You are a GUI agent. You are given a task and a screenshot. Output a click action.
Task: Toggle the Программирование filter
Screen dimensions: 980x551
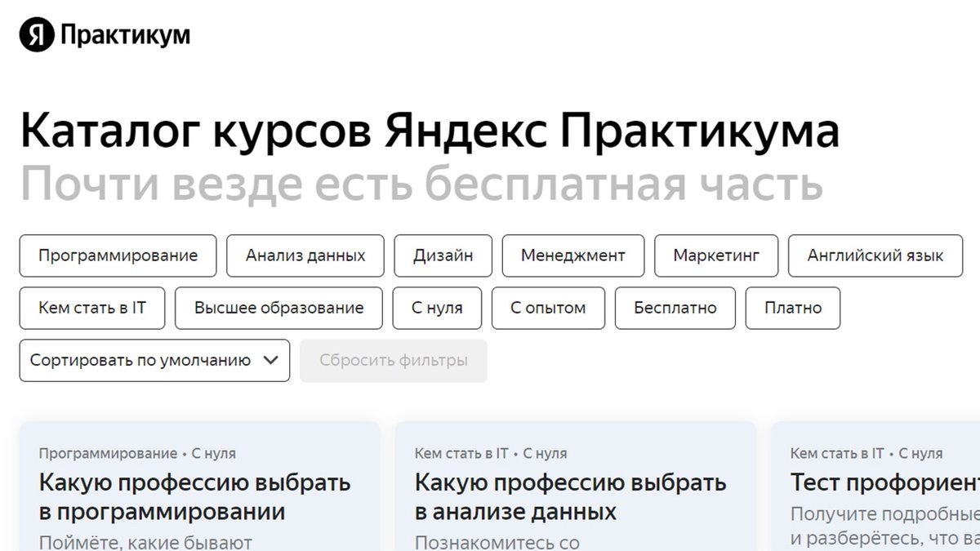click(x=117, y=256)
